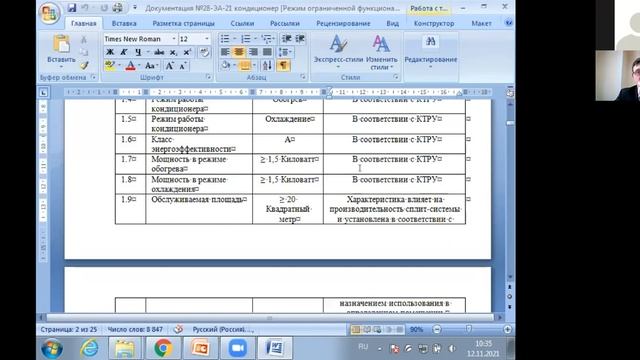
Task: Save the document via quick access toolbar
Action: tap(72, 8)
